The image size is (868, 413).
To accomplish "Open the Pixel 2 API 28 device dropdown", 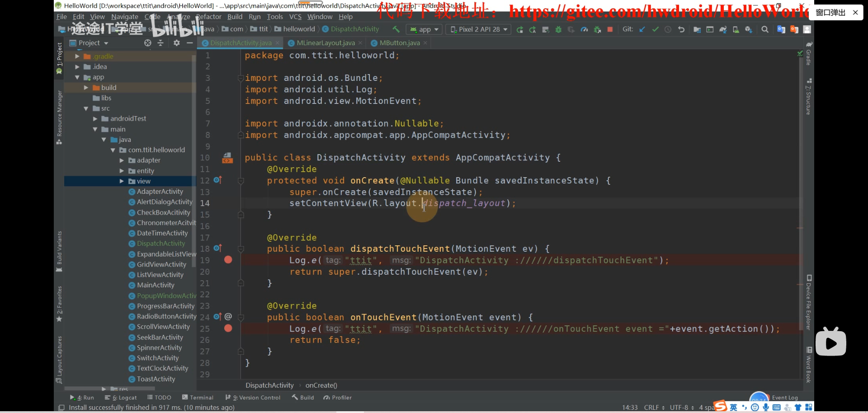I will (x=479, y=29).
